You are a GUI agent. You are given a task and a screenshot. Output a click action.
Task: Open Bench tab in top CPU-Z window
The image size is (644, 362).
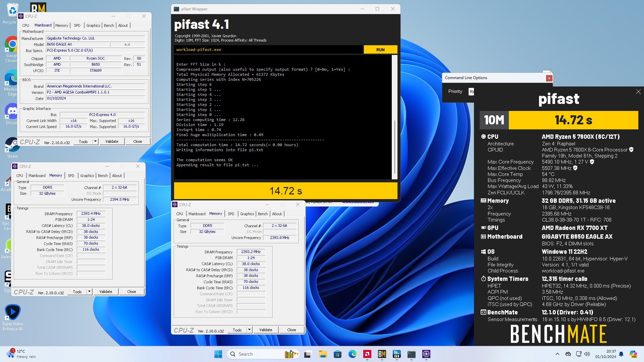tap(109, 25)
